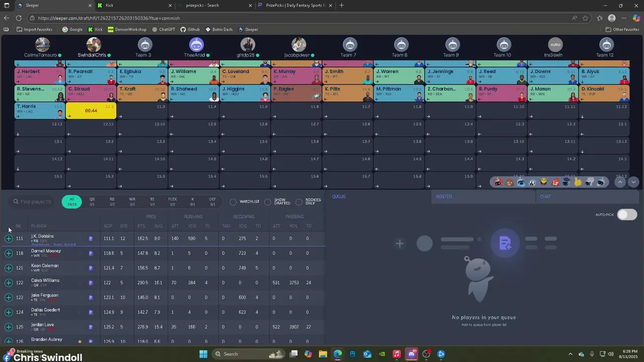Viewport: 644px width, 362px height.
Task: Open Other favorites folder
Action: click(x=622, y=30)
